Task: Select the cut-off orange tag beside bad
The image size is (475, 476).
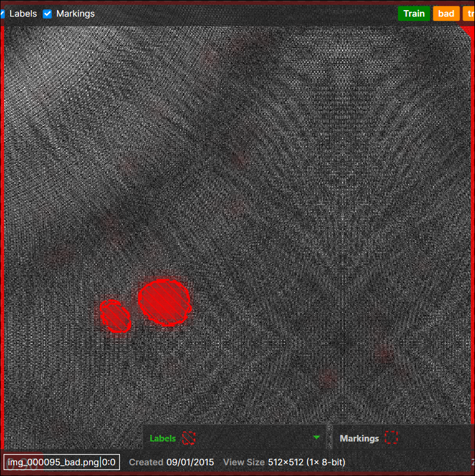Action: click(469, 14)
